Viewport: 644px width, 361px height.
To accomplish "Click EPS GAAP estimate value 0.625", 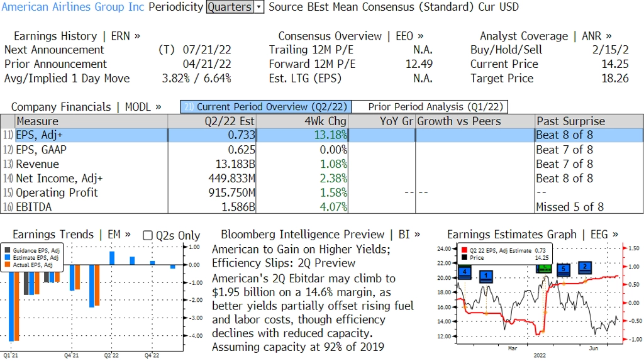I will click(241, 150).
